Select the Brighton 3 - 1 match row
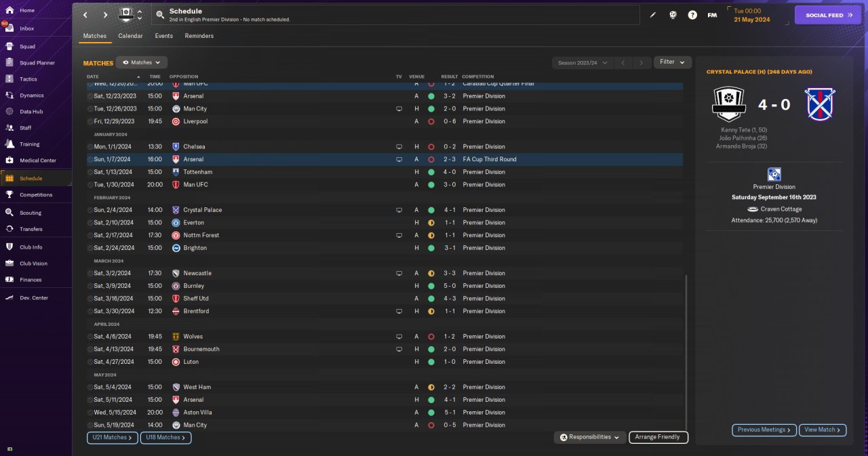This screenshot has width=868, height=456. coord(384,248)
